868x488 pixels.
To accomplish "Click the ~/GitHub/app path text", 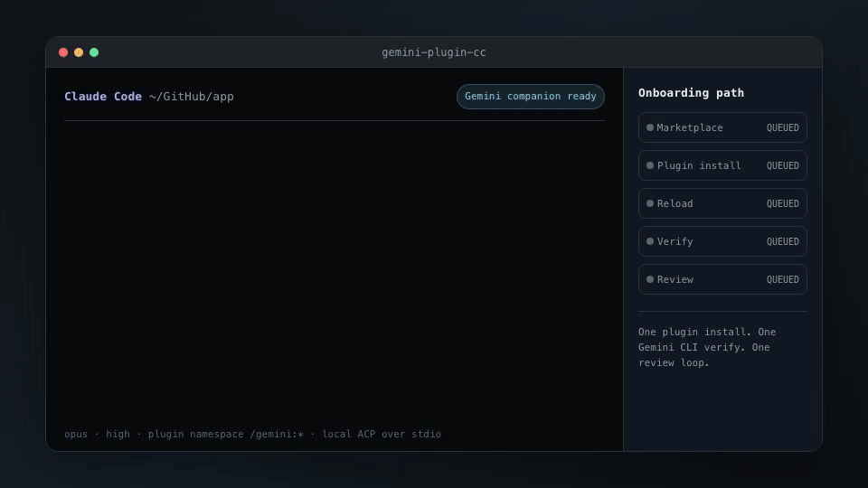I will [x=191, y=97].
